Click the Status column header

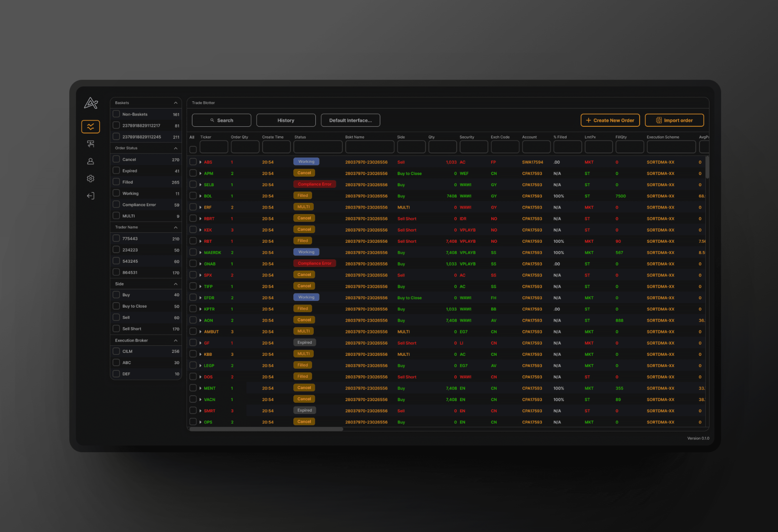point(300,137)
